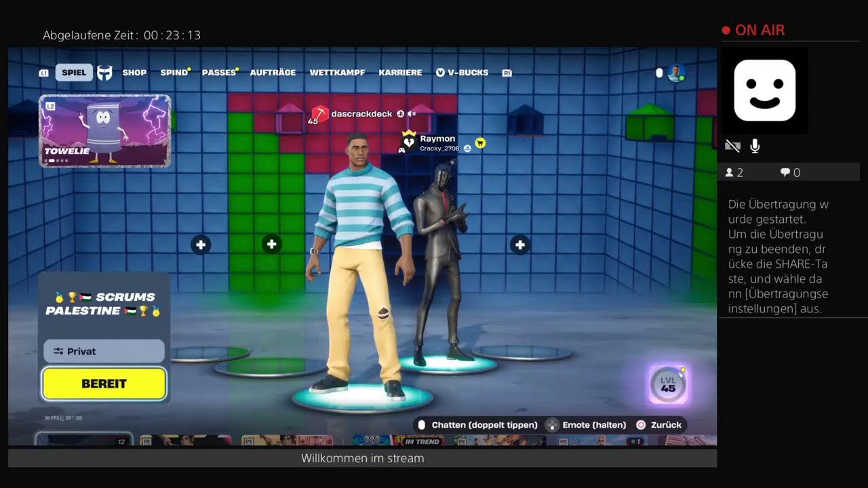Click the L1 shoulder button indicator

pos(44,73)
